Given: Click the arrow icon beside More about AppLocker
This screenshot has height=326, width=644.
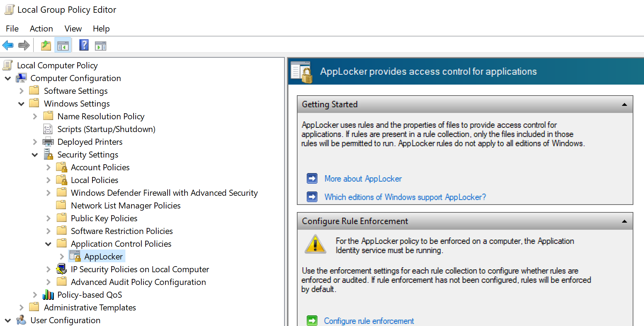Looking at the screenshot, I should 312,178.
